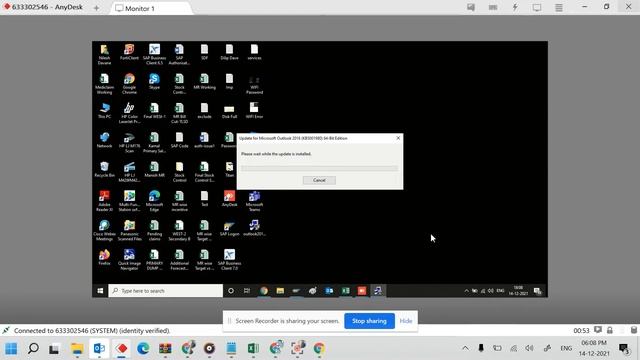Select the Network desktop icon

click(104, 140)
